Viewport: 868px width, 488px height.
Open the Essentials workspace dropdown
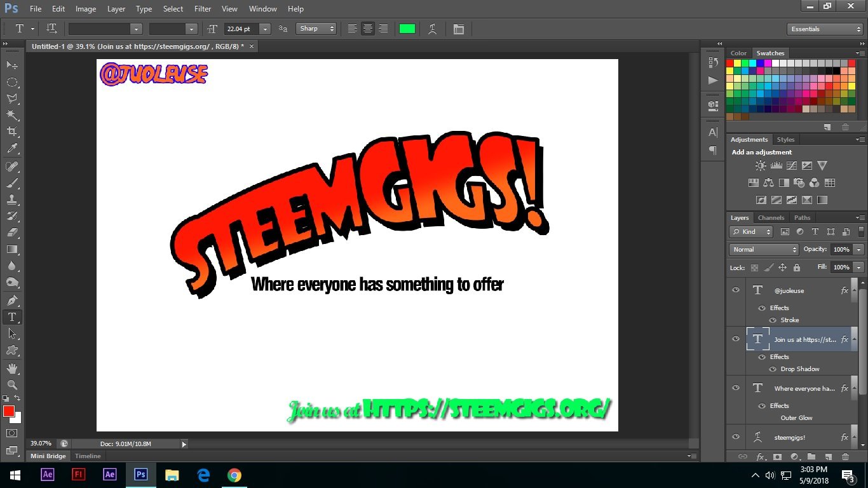[824, 29]
